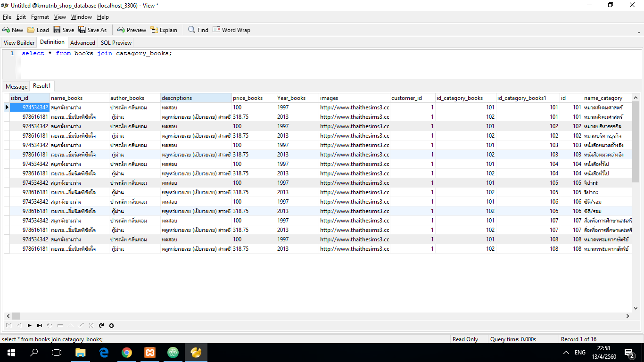644x362 pixels.
Task: Move to next record in navigator
Action: point(29,325)
